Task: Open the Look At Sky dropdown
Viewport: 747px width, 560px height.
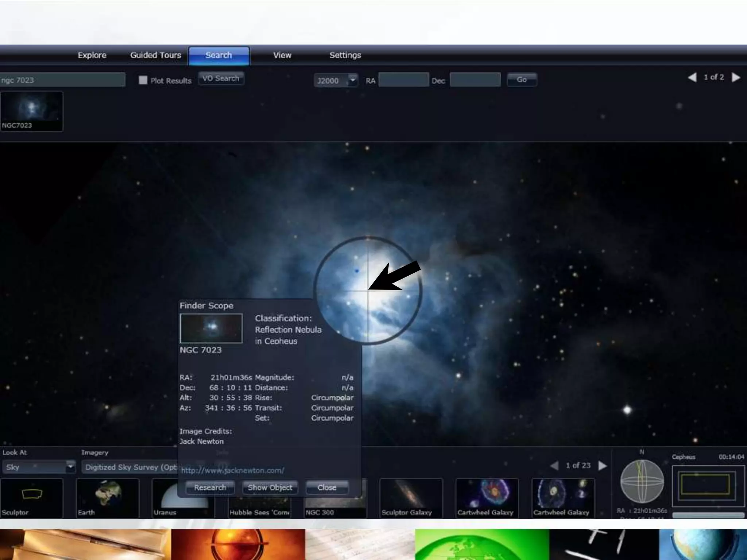Action: (70, 467)
